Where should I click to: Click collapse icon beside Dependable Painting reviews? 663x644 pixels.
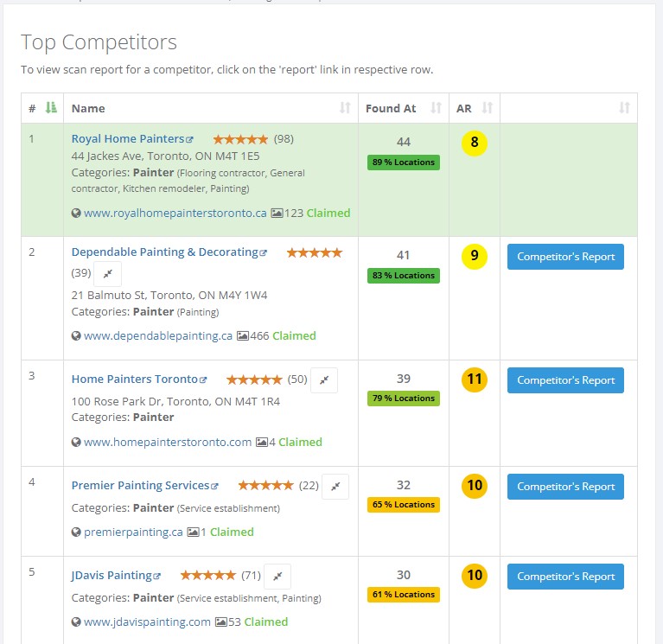pyautogui.click(x=107, y=273)
